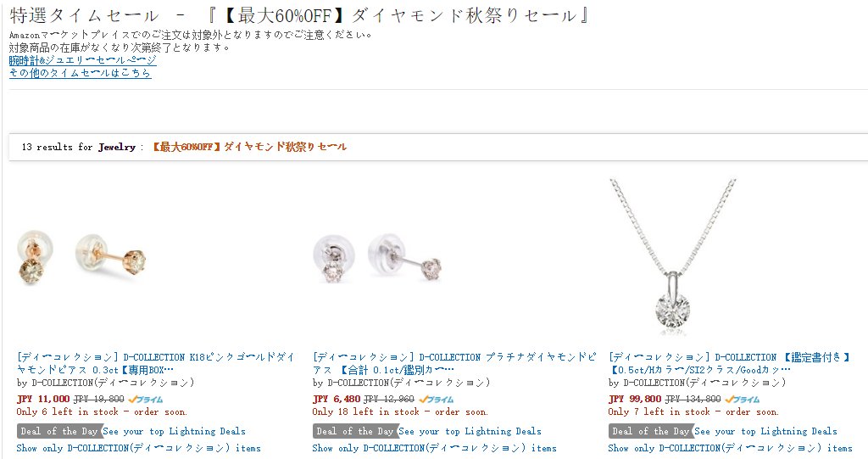Open See your top Lightning Deals, second item
This screenshot has width=868, height=459.
pos(470,431)
